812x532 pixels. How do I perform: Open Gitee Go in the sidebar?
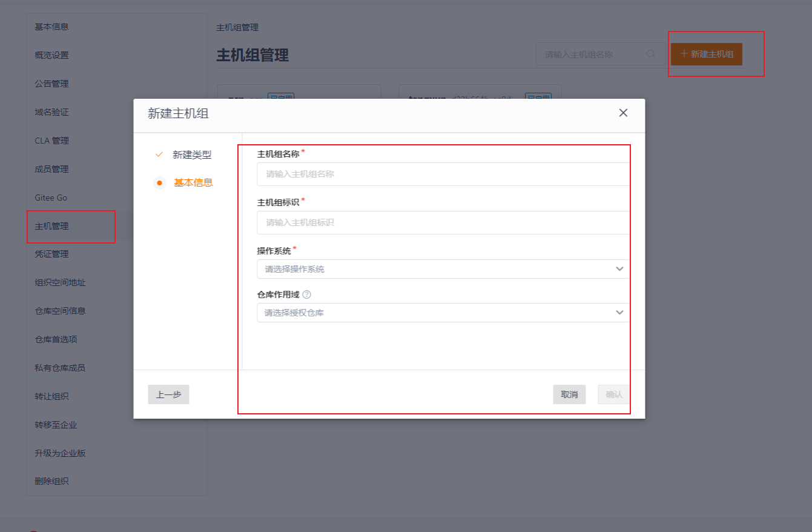tap(51, 198)
